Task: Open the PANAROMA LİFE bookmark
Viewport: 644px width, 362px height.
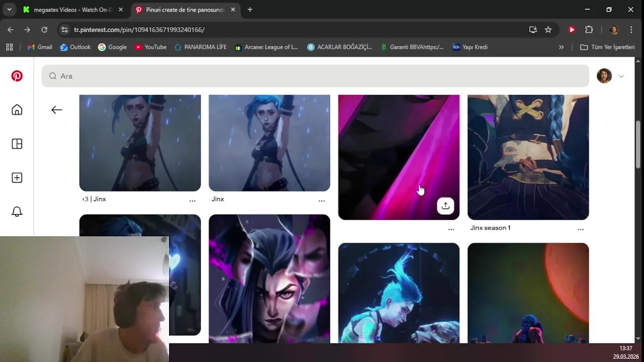Action: click(x=200, y=47)
